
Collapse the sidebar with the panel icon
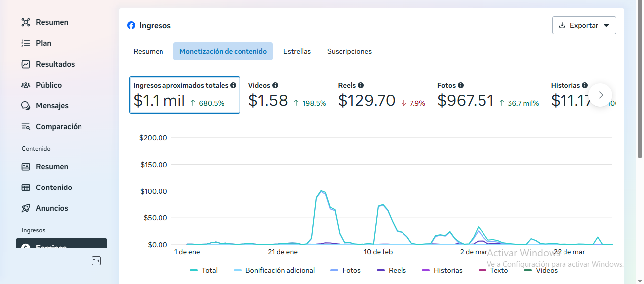(96, 261)
